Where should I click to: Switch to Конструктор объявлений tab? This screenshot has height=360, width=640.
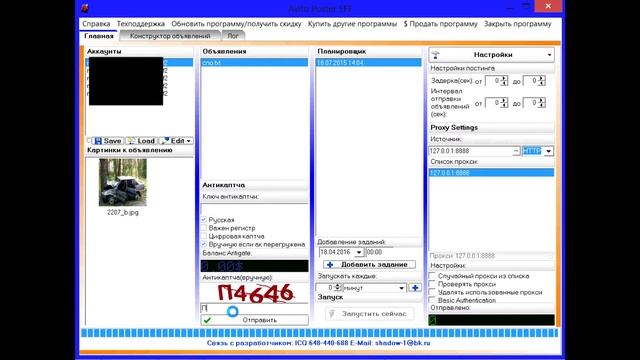point(170,36)
